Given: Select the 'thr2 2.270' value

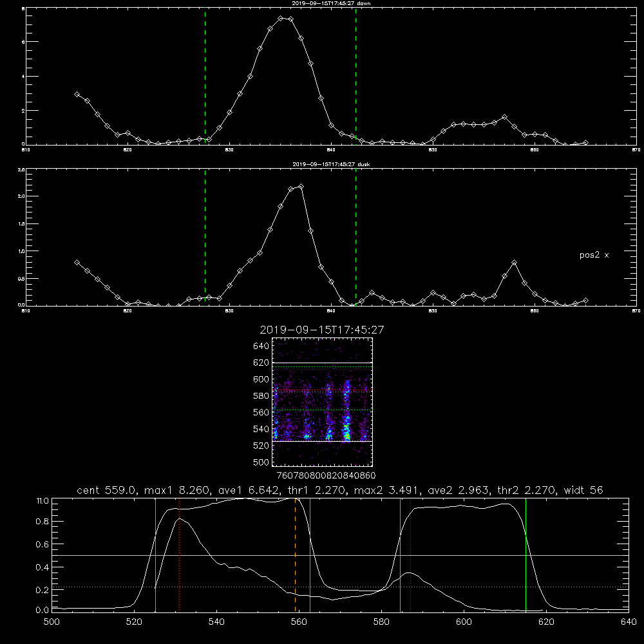Looking at the screenshot, I should pyautogui.click(x=526, y=490).
